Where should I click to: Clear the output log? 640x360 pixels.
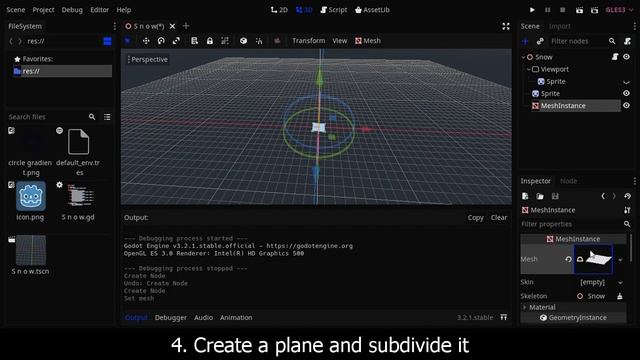tap(499, 218)
